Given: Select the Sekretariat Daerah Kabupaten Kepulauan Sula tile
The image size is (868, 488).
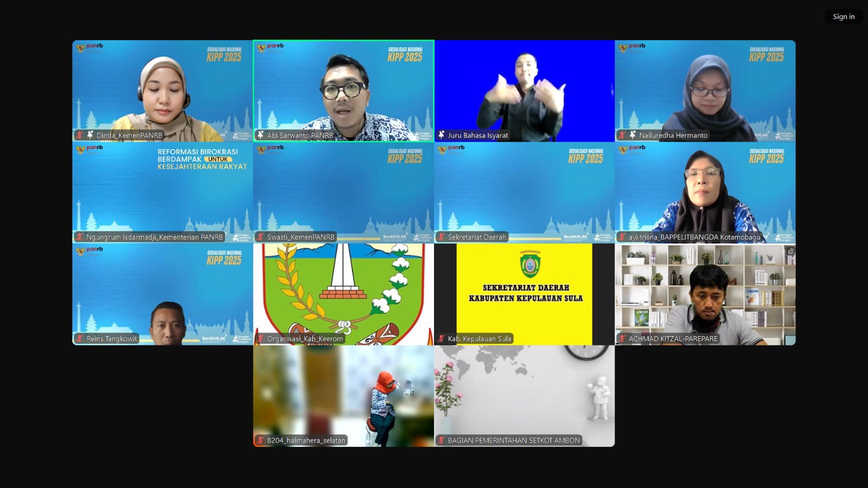Looking at the screenshot, I should pos(524,287).
